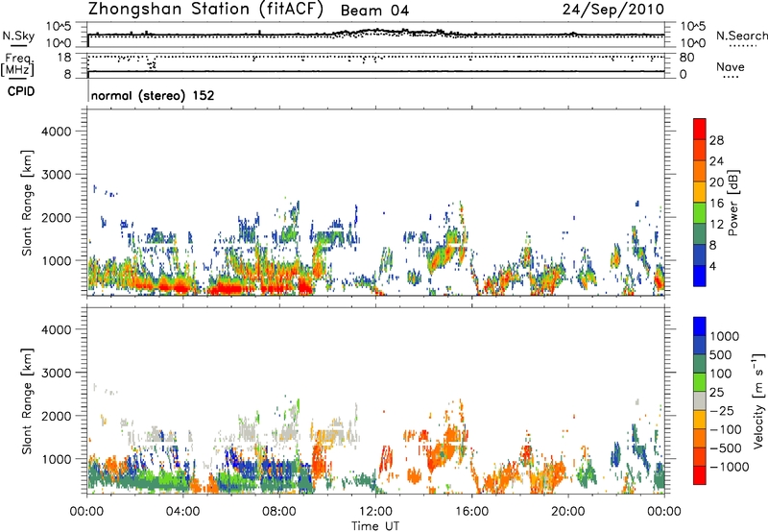Click the '-1000' label on Velocity colorbar

coord(730,467)
